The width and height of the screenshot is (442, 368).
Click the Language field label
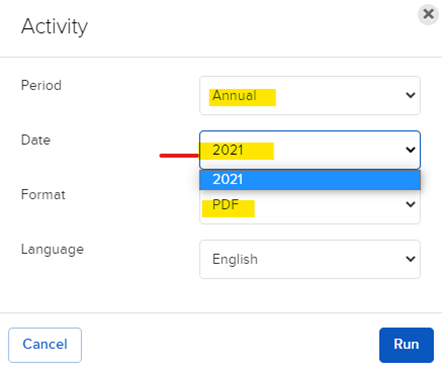(x=52, y=250)
